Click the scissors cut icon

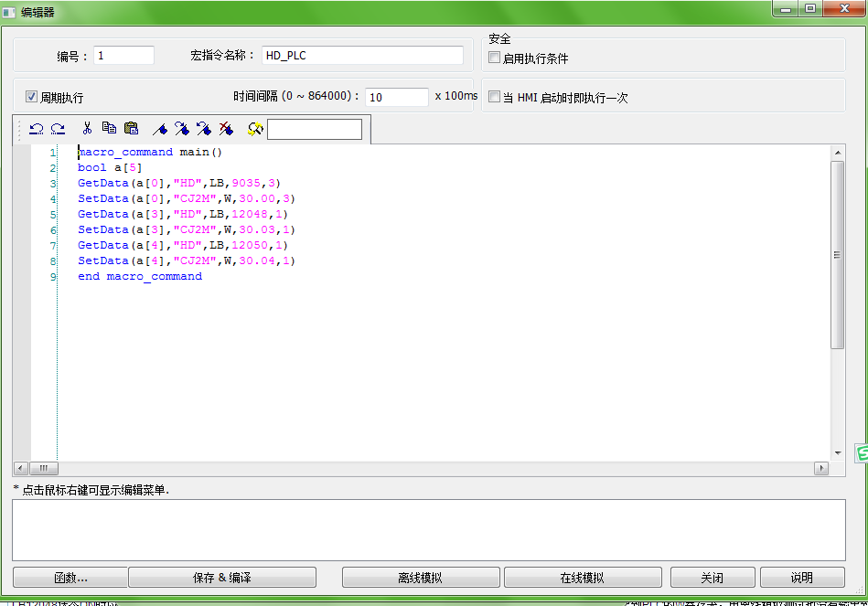[x=87, y=129]
